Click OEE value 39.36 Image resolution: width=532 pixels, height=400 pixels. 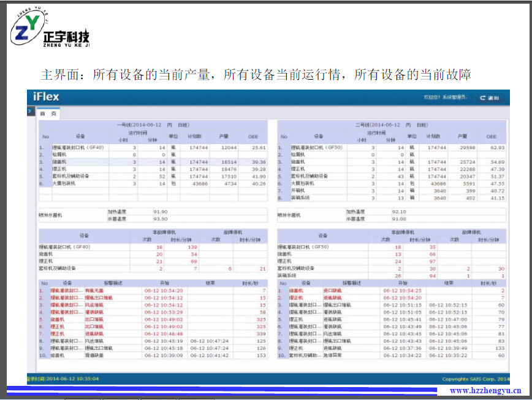[259, 162]
